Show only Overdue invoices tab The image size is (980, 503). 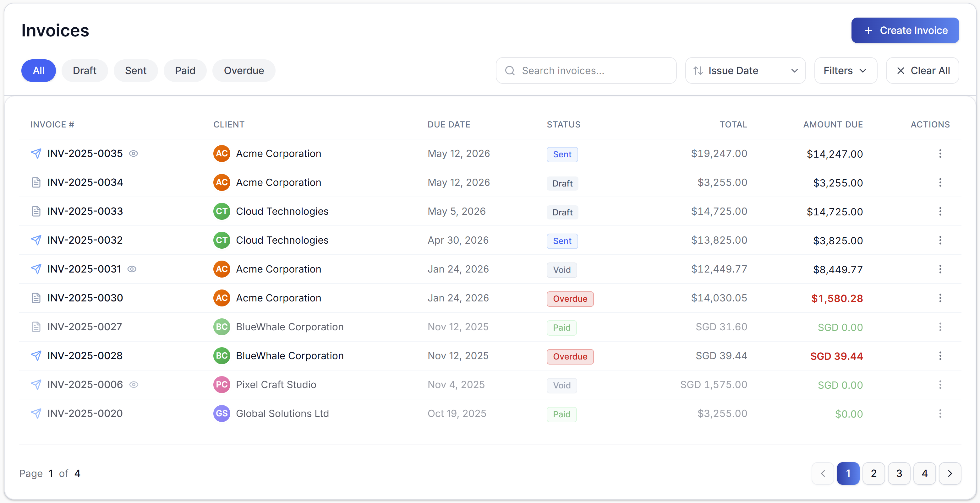pos(244,71)
